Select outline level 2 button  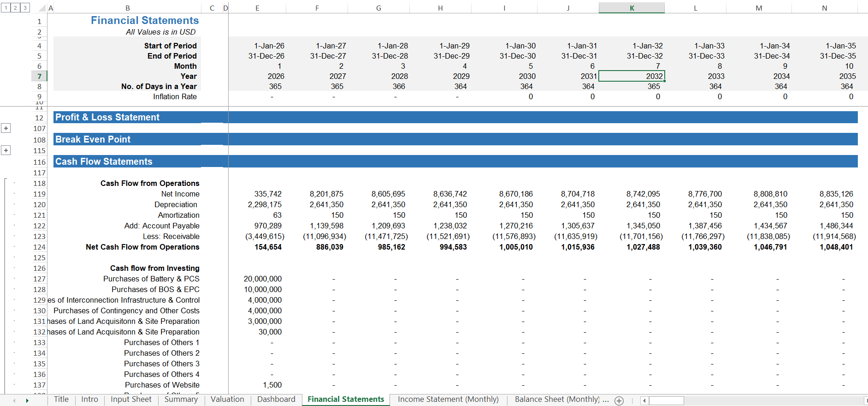coord(15,8)
